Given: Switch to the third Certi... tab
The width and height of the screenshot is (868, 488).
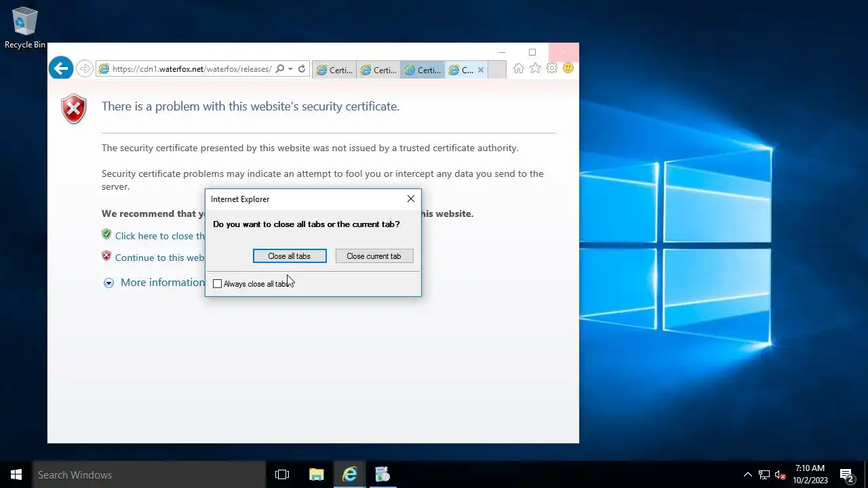Looking at the screenshot, I should coord(422,70).
